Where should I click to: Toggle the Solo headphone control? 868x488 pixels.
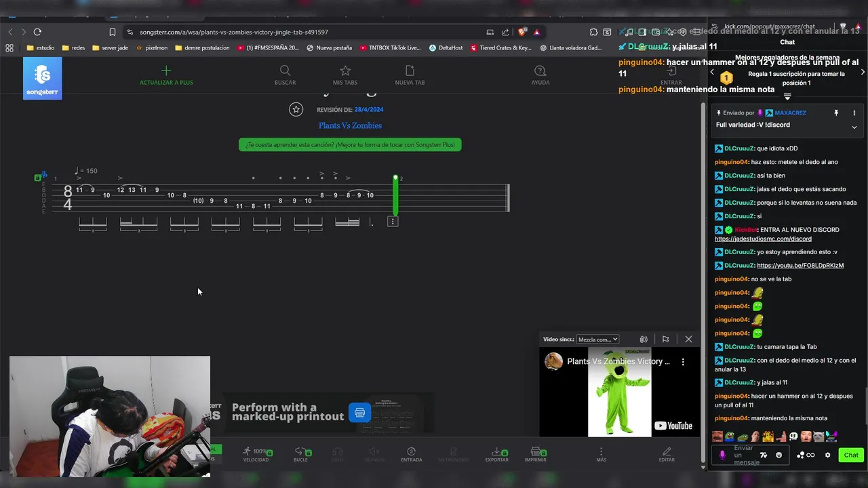click(x=337, y=454)
